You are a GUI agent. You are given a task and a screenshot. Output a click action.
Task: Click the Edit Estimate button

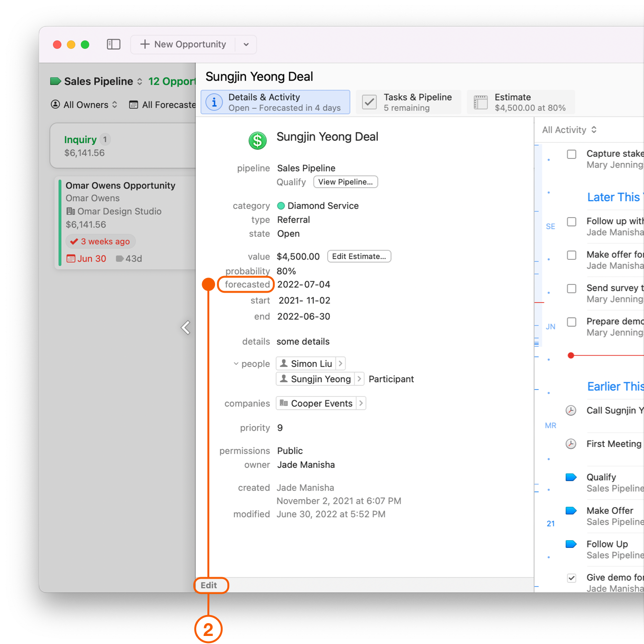[359, 256]
